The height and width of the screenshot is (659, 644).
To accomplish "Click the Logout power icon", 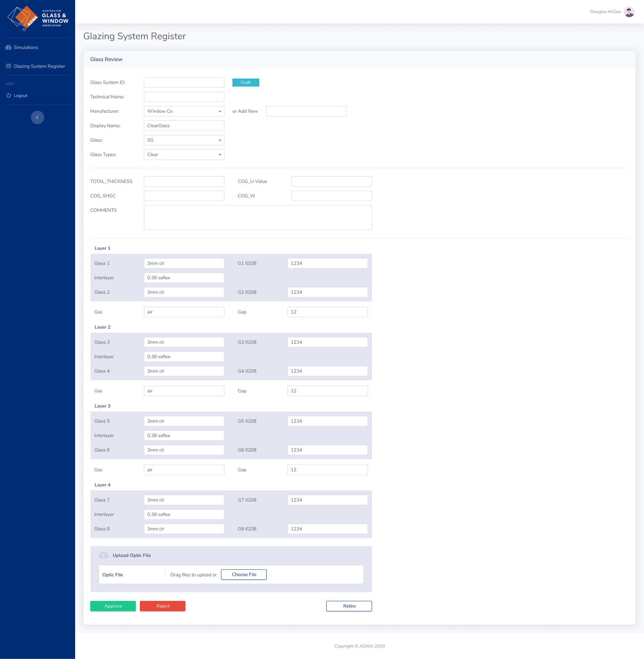I will (8, 95).
